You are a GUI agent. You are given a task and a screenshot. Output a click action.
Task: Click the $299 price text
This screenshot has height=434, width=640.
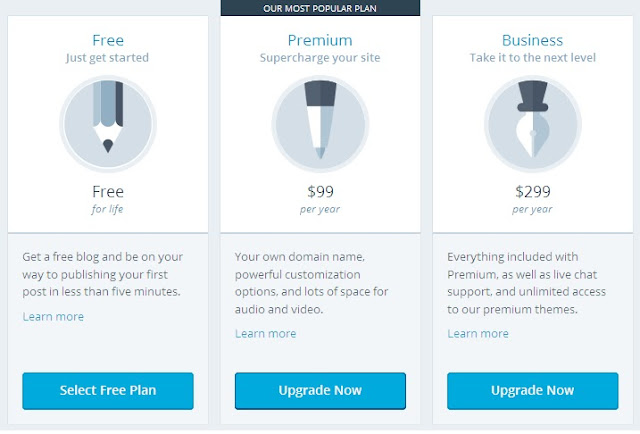[x=533, y=191]
